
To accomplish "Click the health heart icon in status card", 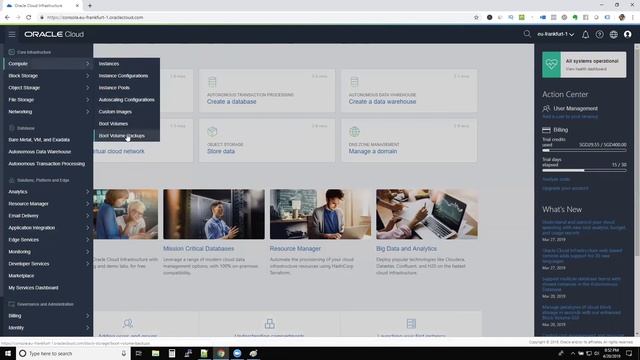I will [x=551, y=64].
